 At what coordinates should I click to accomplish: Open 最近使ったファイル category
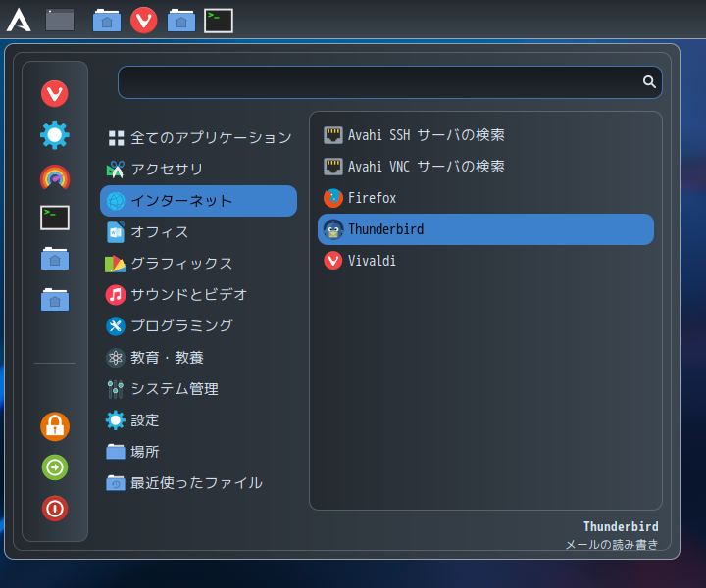(x=198, y=483)
